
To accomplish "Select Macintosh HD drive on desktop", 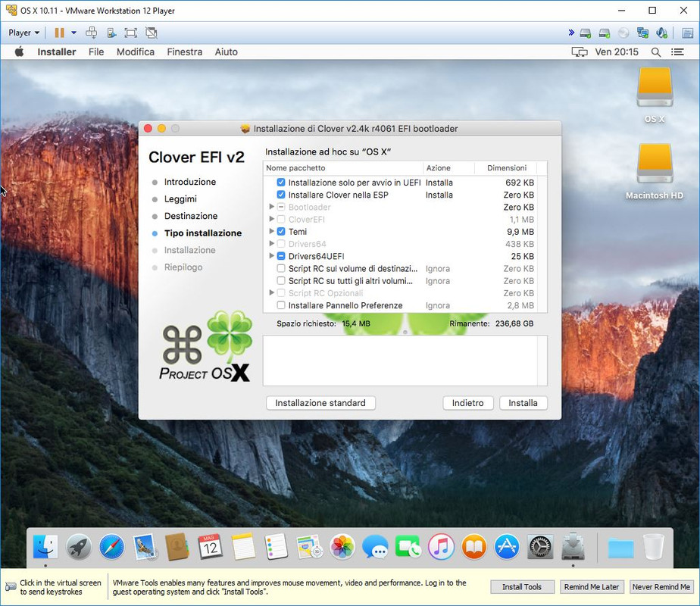I will pyautogui.click(x=655, y=164).
